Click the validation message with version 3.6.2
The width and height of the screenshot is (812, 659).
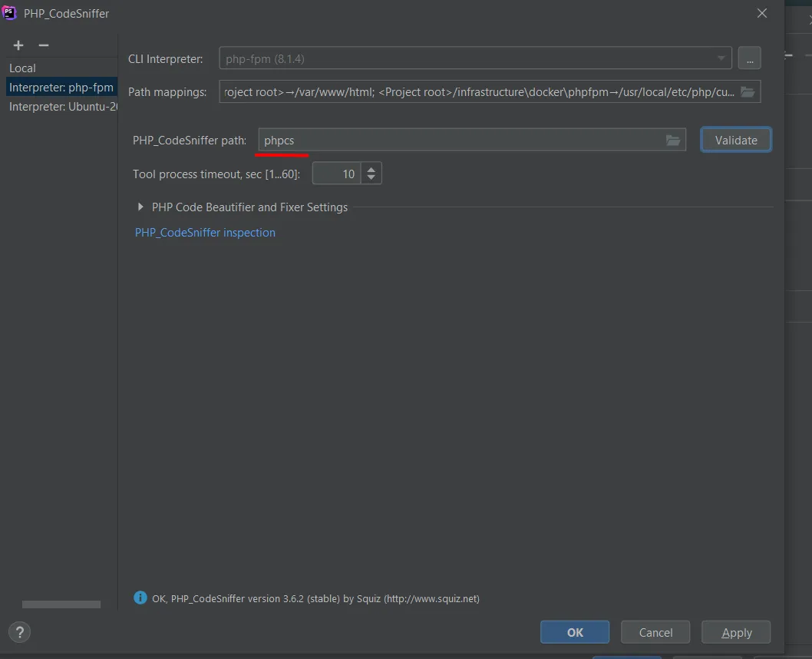tap(315, 598)
